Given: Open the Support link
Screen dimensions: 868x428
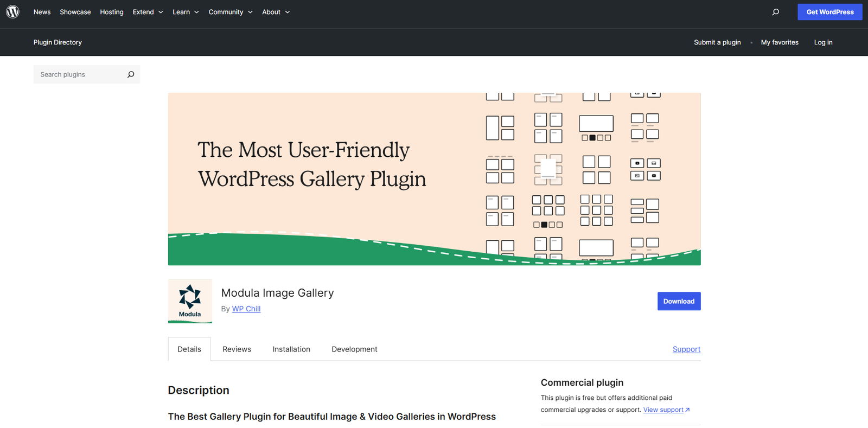Looking at the screenshot, I should pyautogui.click(x=686, y=349).
